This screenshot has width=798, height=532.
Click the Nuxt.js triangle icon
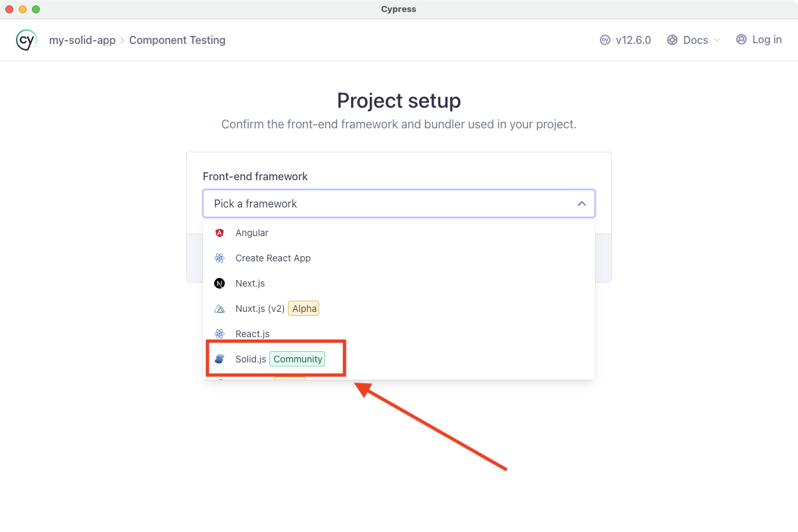tap(219, 308)
